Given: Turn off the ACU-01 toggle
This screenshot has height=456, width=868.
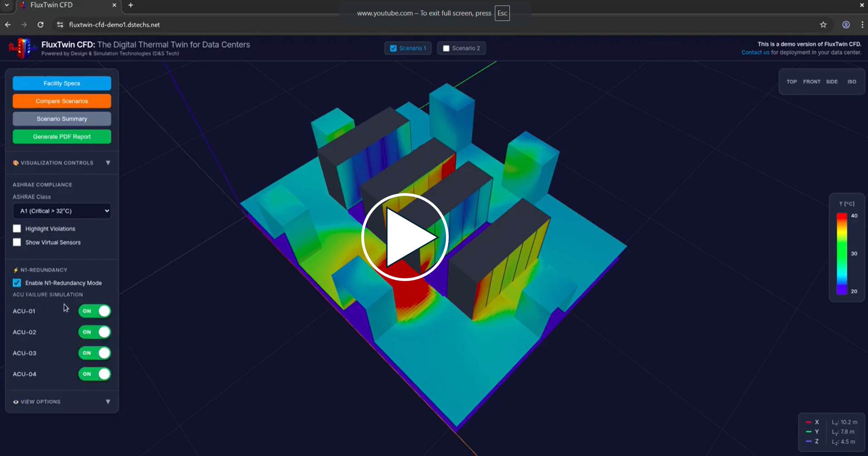Looking at the screenshot, I should pyautogui.click(x=95, y=311).
